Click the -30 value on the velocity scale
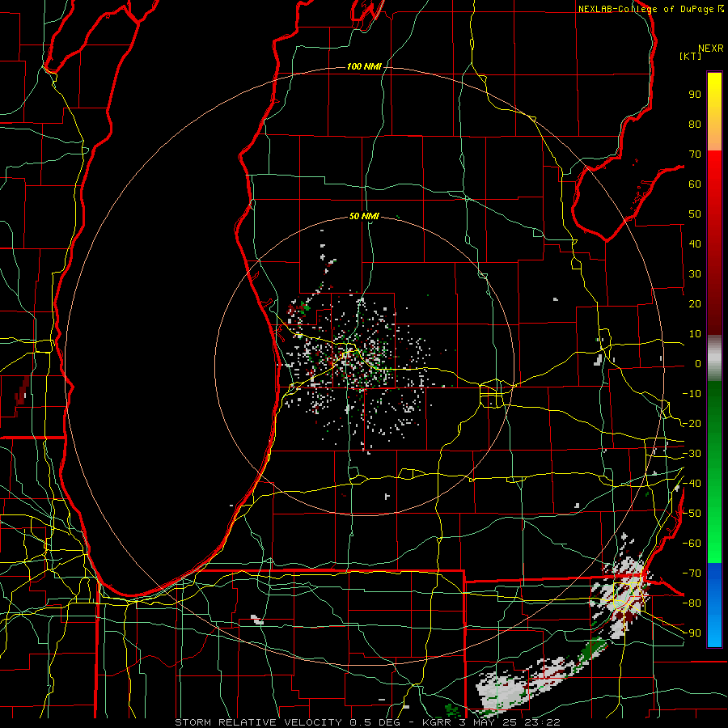Image resolution: width=728 pixels, height=728 pixels. tap(692, 454)
